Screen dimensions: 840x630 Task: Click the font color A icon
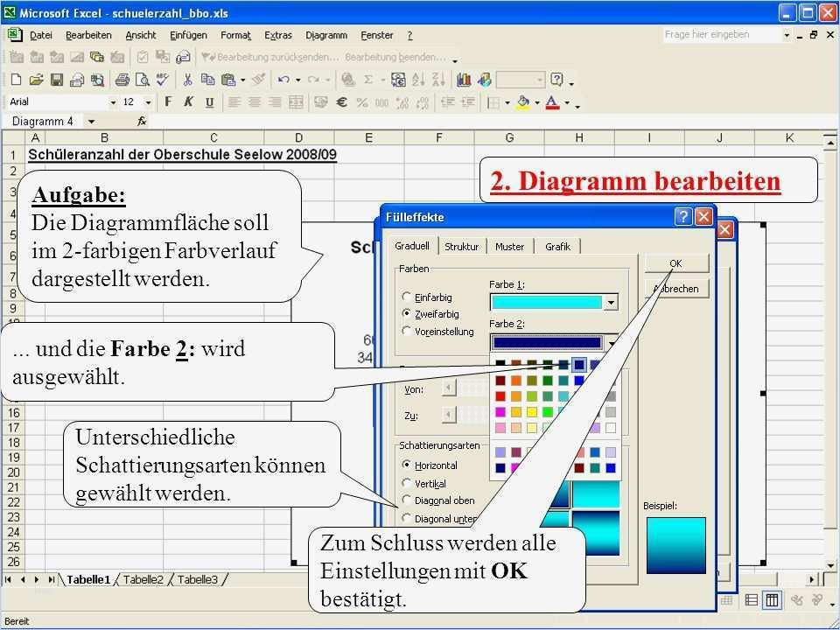click(552, 102)
